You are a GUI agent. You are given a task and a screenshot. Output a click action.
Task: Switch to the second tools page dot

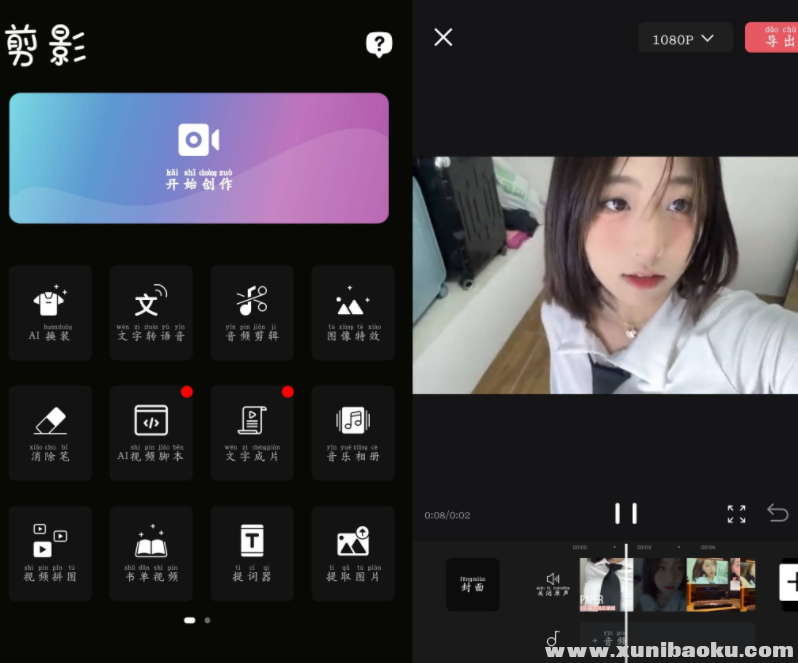[207, 620]
